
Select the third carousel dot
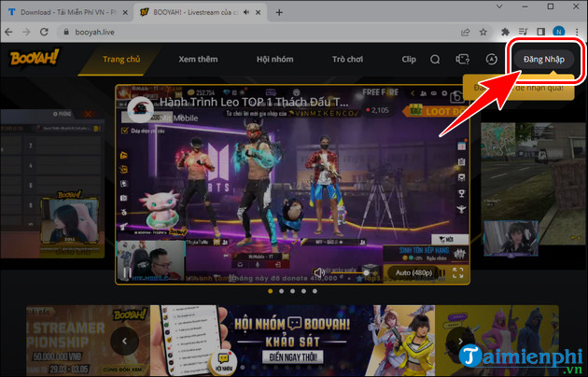coord(292,291)
